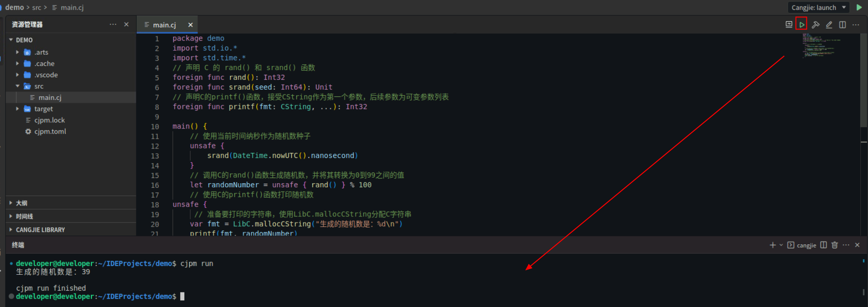Split the editor with the split icon

[x=842, y=25]
